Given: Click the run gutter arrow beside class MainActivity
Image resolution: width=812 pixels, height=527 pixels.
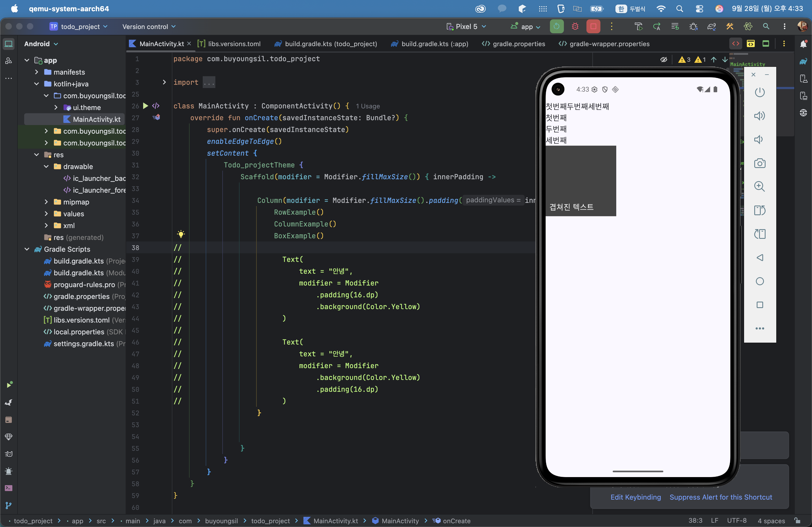Looking at the screenshot, I should [x=146, y=106].
